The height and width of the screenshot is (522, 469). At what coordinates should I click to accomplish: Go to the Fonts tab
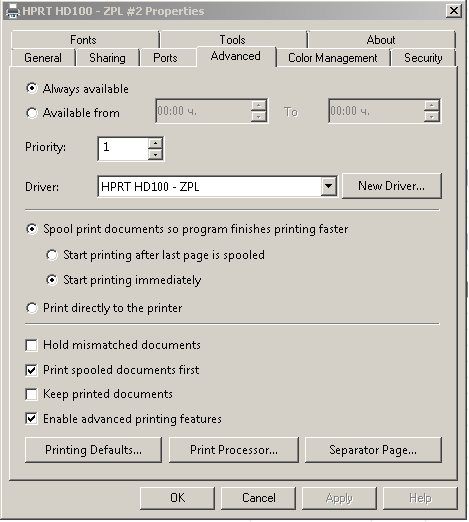click(83, 40)
